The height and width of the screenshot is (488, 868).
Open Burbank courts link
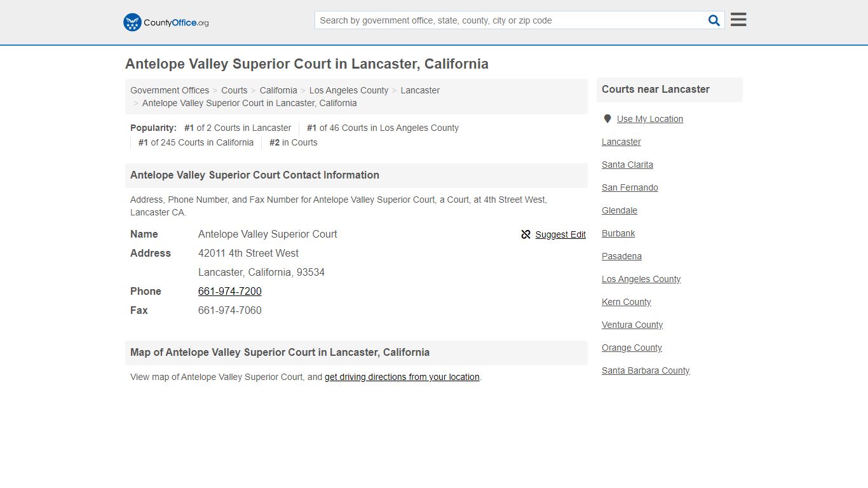[618, 233]
